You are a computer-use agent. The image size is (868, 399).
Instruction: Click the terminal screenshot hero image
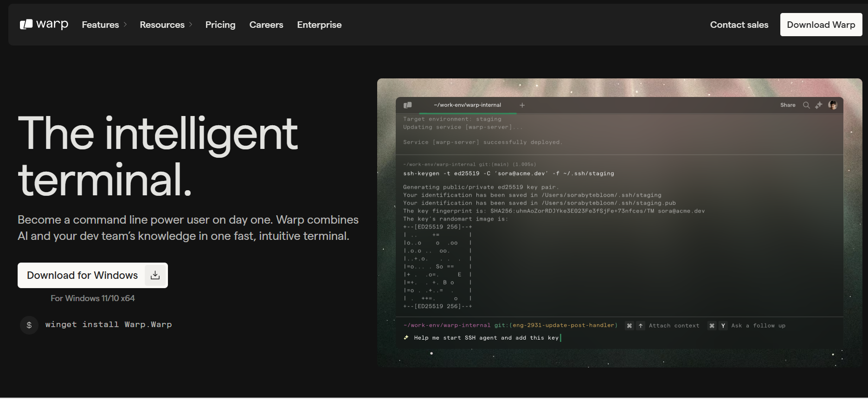click(620, 223)
